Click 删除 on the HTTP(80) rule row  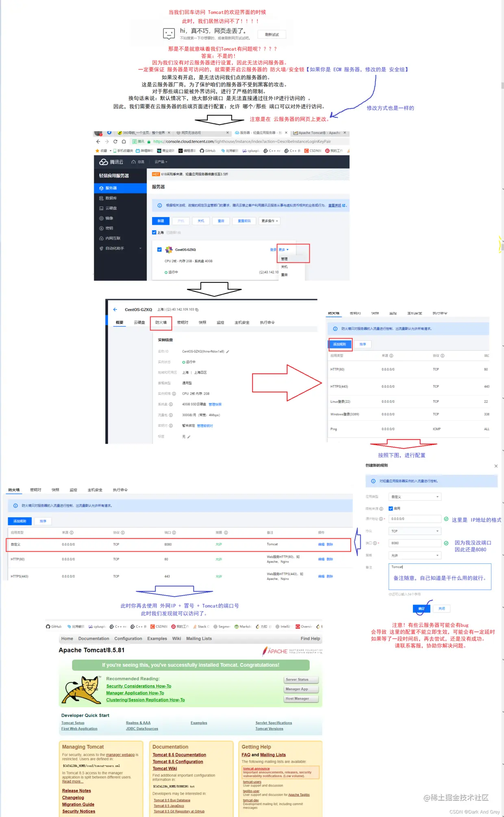tap(330, 559)
